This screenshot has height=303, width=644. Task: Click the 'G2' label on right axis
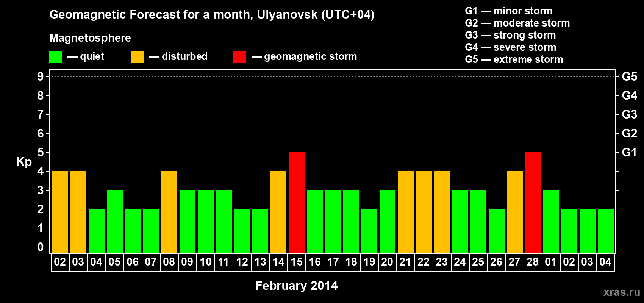(630, 133)
